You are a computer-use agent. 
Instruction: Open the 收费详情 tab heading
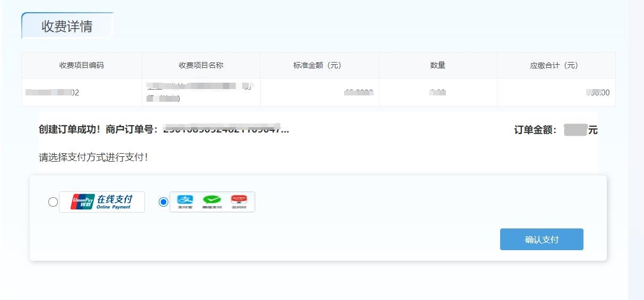pos(67,27)
